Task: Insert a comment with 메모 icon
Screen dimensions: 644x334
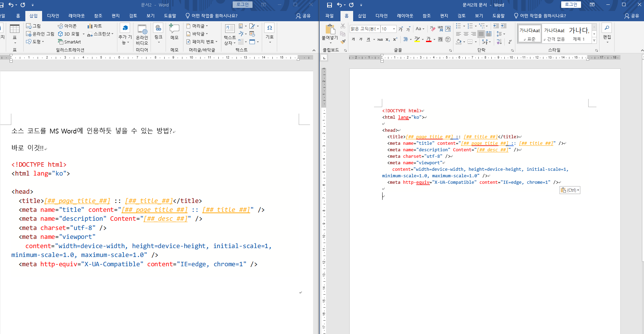Action: tap(174, 31)
